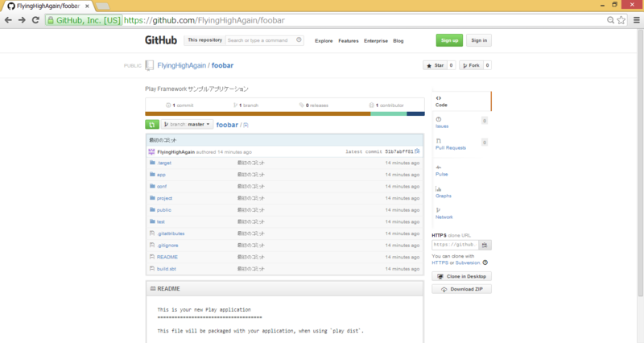Open the test folder link
The image size is (644, 343).
point(160,221)
